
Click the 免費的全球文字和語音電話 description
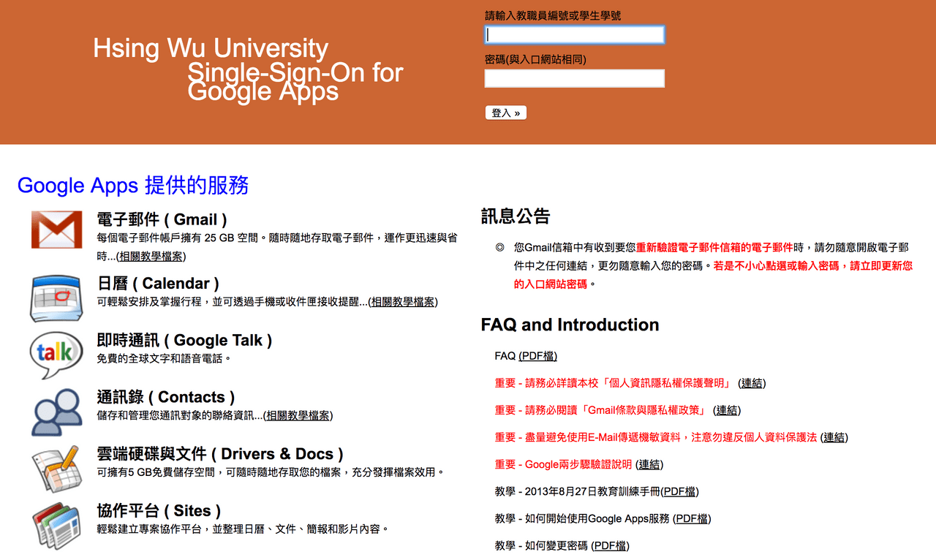[164, 359]
